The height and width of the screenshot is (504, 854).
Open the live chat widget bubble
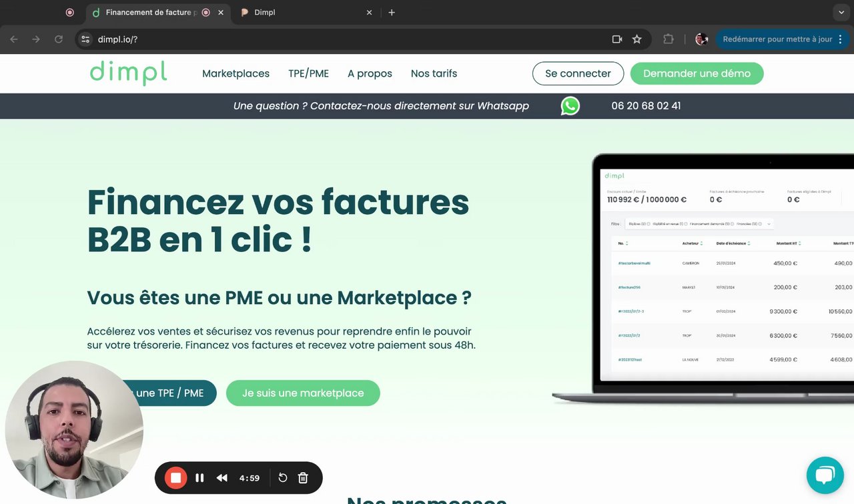pyautogui.click(x=825, y=475)
